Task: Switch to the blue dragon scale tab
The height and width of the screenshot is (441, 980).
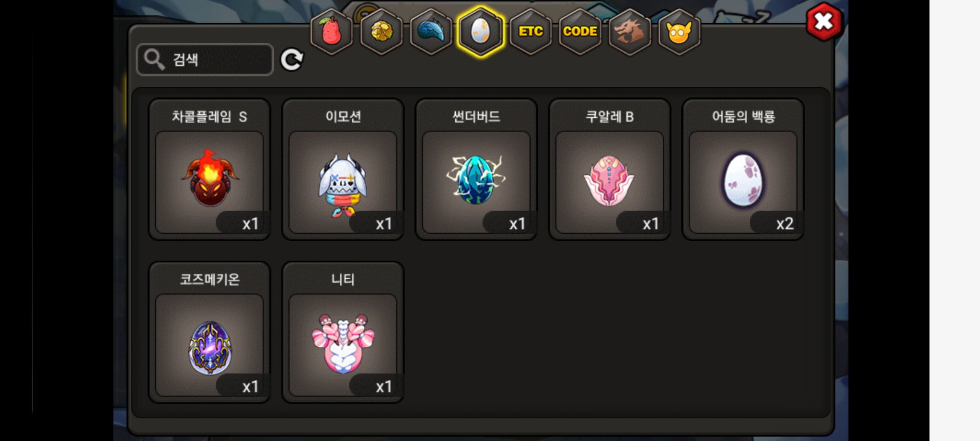Action: [431, 31]
